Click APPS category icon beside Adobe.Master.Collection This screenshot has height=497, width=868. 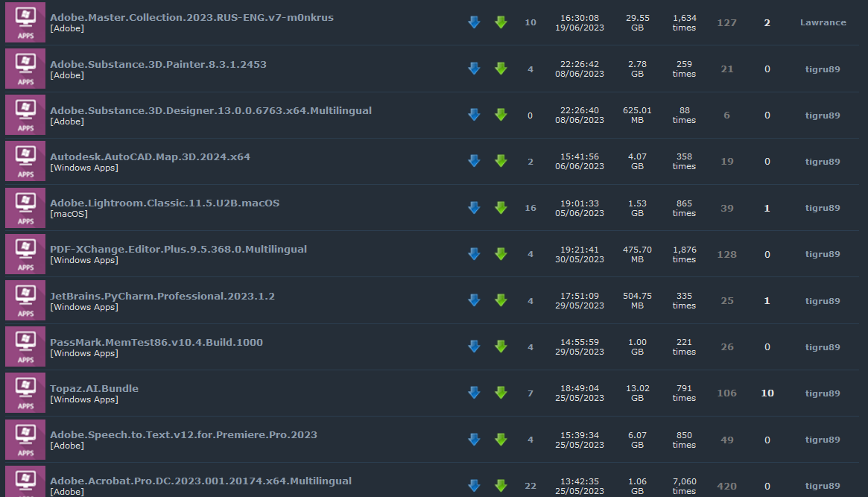[x=25, y=22]
